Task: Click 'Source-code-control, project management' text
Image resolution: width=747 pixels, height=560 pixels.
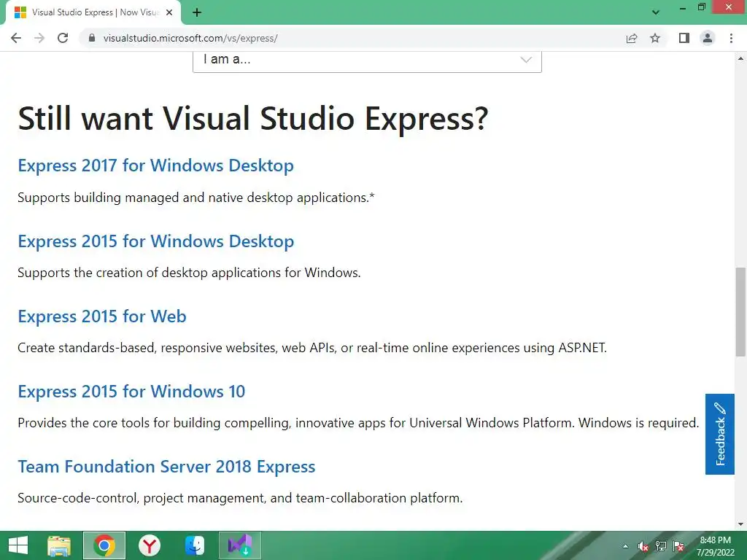Action: [x=240, y=498]
